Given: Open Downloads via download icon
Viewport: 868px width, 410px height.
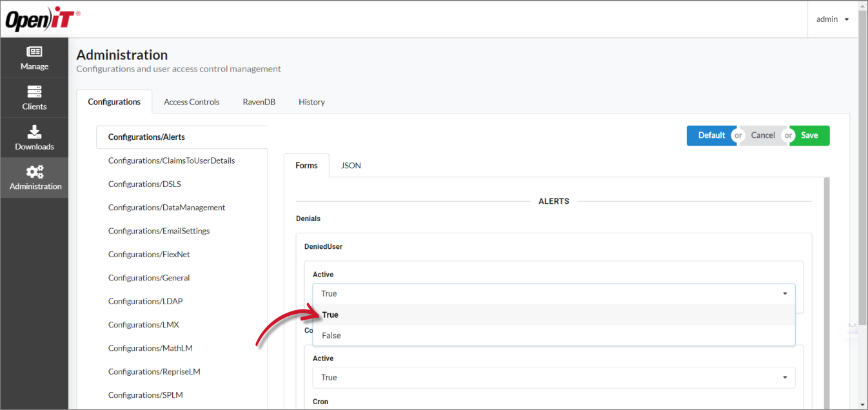Looking at the screenshot, I should coord(34,132).
